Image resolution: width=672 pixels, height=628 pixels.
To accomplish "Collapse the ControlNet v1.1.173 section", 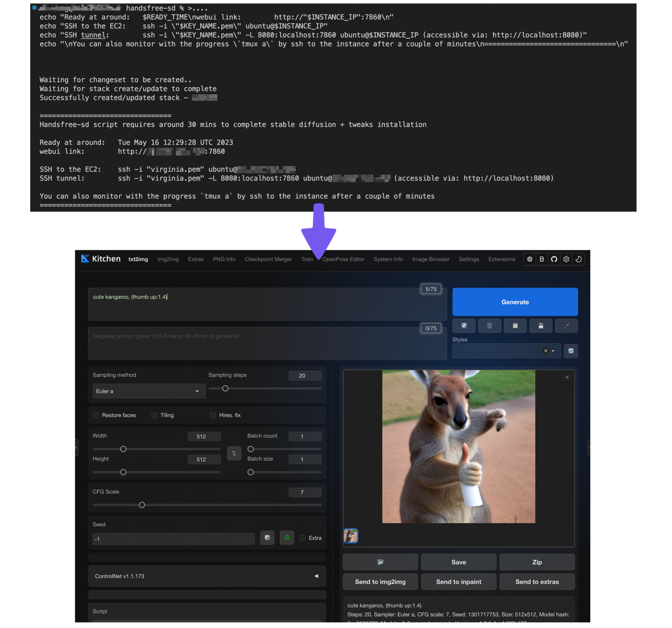I will click(316, 575).
